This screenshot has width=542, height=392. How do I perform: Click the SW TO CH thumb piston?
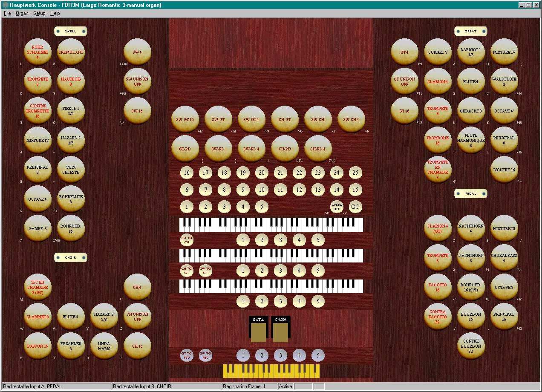187,240
